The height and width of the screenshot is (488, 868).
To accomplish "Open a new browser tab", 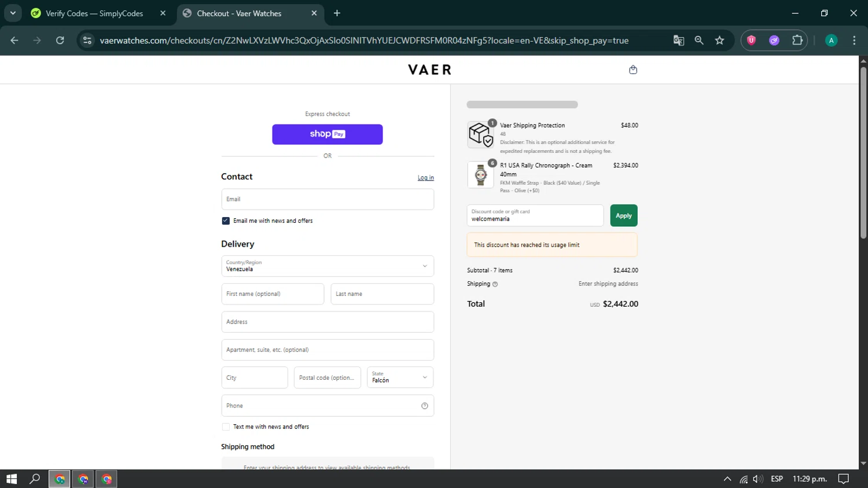I will click(337, 13).
